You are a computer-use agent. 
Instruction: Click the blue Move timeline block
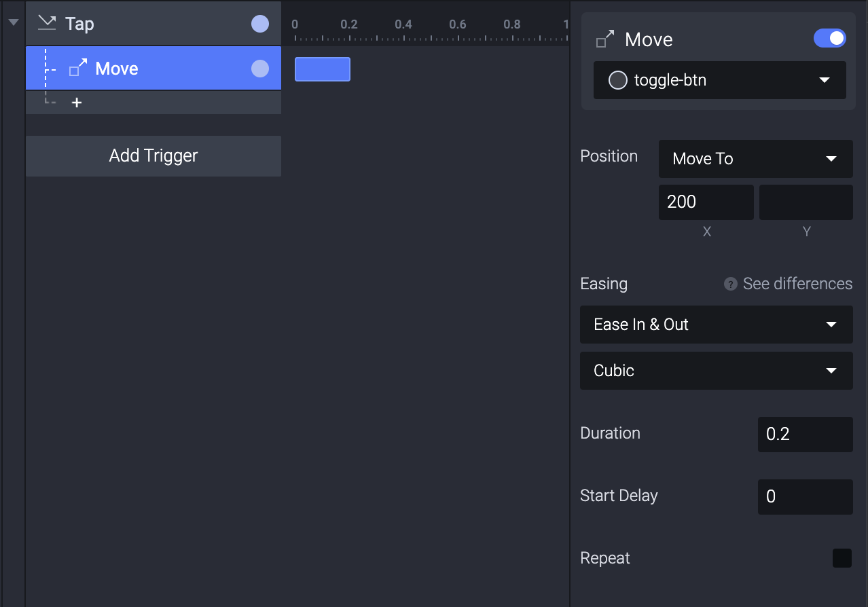[323, 69]
